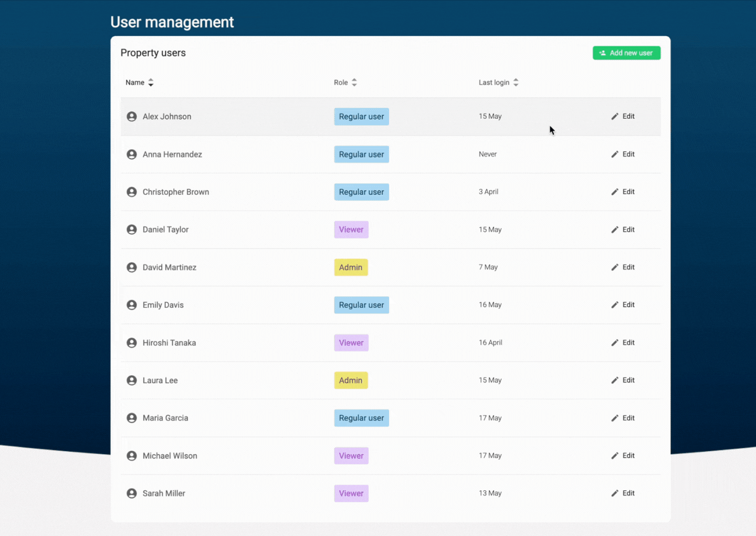Viewport: 756px width, 536px height.
Task: Click Hiroshi Tanaka's avatar icon
Action: pos(132,343)
